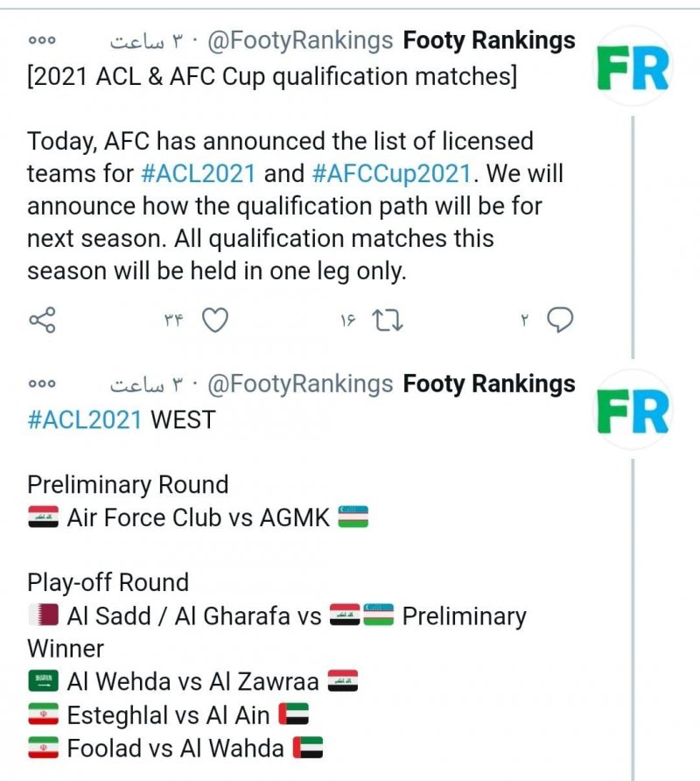This screenshot has height=781, width=700.
Task: Like the first tweet with heart icon
Action: tap(215, 320)
